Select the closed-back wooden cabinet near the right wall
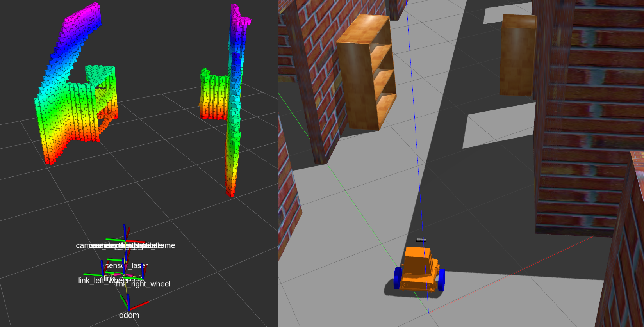 pos(518,55)
